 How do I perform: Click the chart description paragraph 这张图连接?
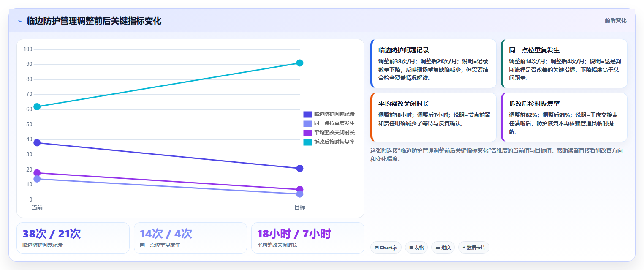pos(497,155)
